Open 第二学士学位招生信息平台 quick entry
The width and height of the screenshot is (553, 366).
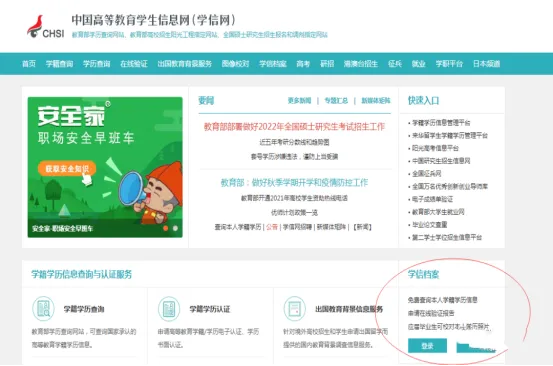(447, 237)
